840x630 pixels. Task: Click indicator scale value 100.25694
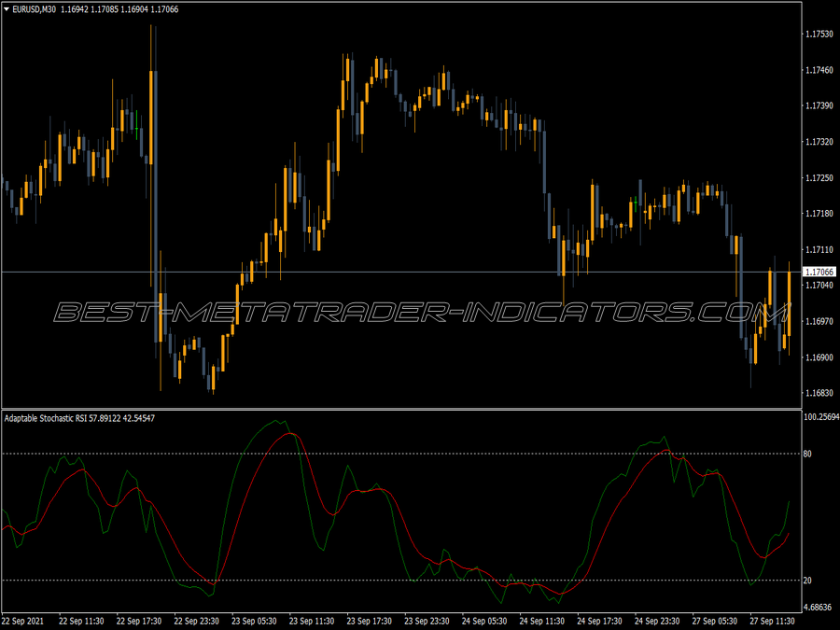(821, 417)
